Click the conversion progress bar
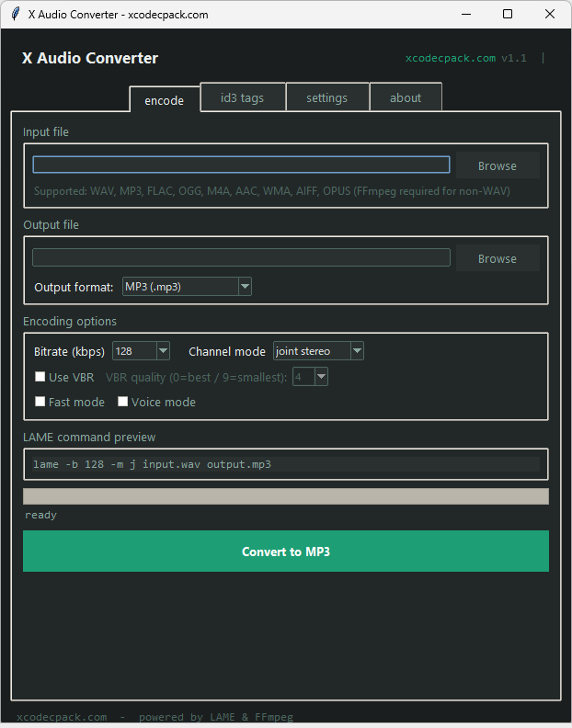Screen dimensions: 572x728 click(x=286, y=496)
